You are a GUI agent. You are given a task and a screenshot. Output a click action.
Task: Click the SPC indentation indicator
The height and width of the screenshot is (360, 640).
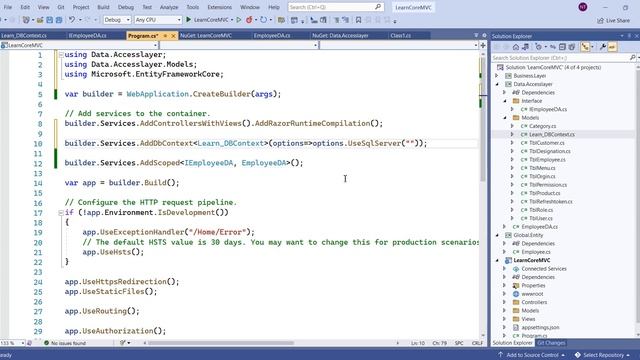click(x=459, y=343)
